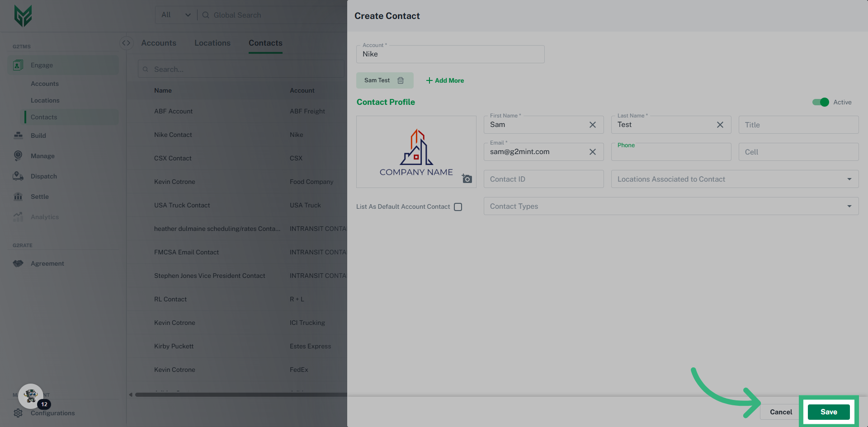Clear the Email field
Viewport: 868px width, 427px height.
(x=592, y=152)
